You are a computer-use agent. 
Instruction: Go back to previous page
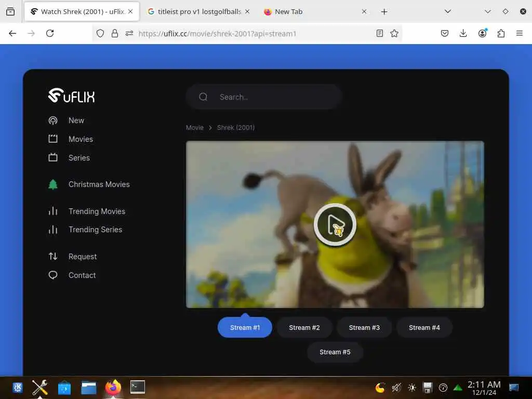12,33
